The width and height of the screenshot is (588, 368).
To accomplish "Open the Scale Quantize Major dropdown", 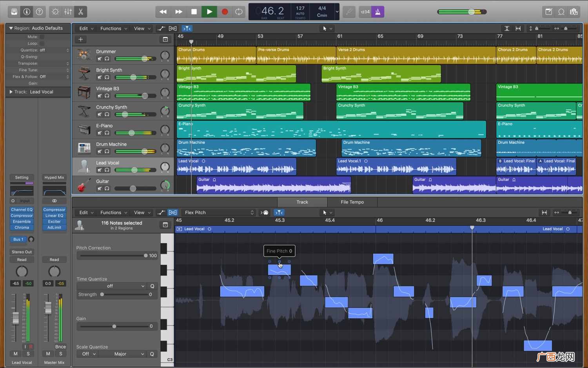I will pyautogui.click(x=122, y=354).
